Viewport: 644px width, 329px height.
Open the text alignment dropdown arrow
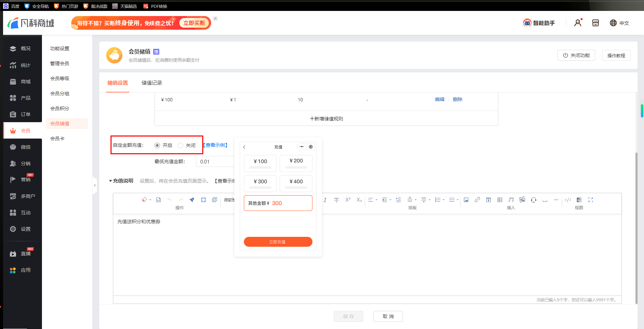point(376,200)
